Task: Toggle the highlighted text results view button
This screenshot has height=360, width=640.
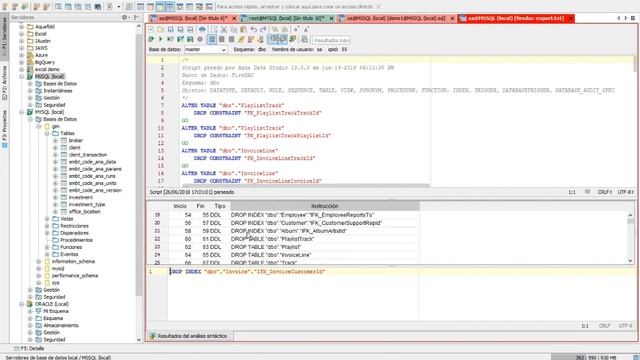Action: pyautogui.click(x=212, y=39)
